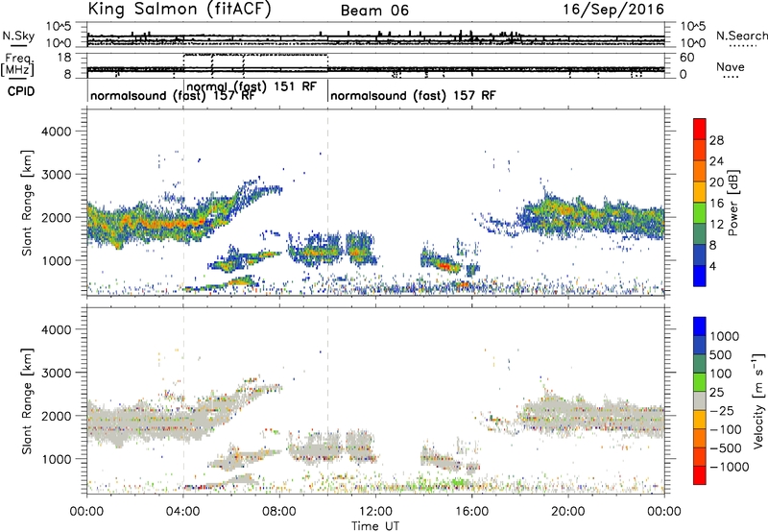Click the date "16/Sep/2016"
Viewport: 768px width, 532px height.
[613, 10]
